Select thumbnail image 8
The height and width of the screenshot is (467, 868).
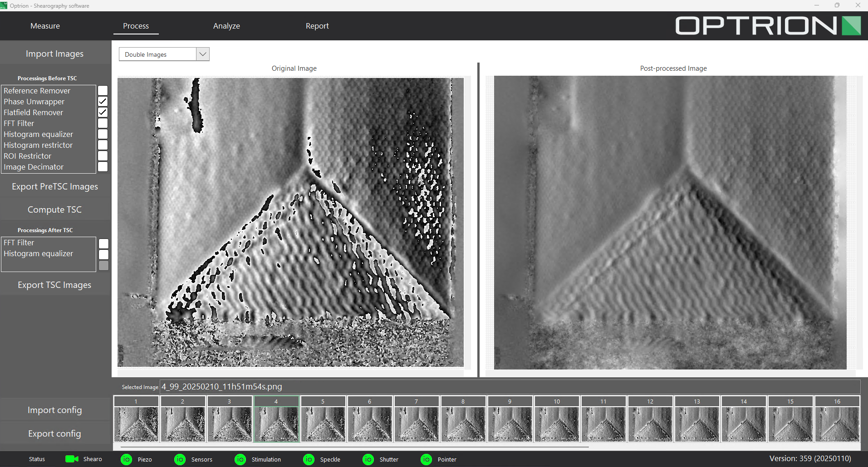pos(463,419)
